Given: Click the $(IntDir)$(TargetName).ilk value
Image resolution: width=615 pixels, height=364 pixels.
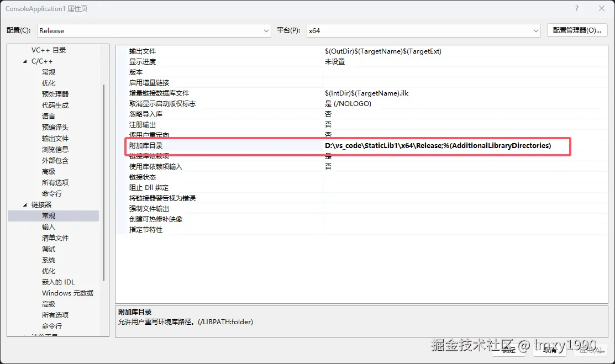Looking at the screenshot, I should [x=367, y=93].
